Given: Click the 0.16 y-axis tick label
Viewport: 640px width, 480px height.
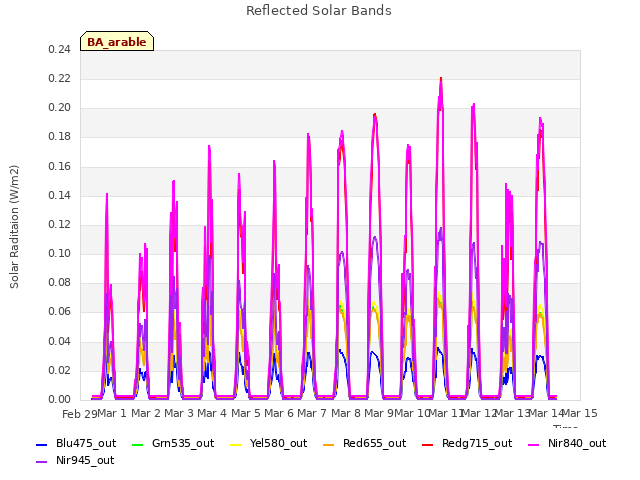Looking at the screenshot, I should tap(60, 167).
